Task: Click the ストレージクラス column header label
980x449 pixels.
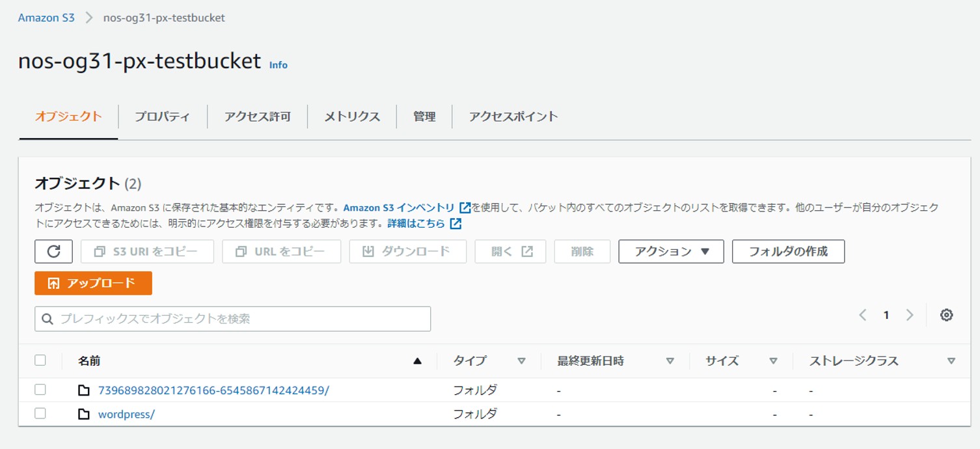Action: 853,361
